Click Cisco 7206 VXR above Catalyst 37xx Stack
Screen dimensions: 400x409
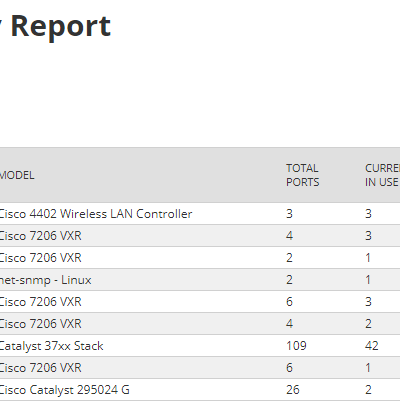click(x=40, y=324)
